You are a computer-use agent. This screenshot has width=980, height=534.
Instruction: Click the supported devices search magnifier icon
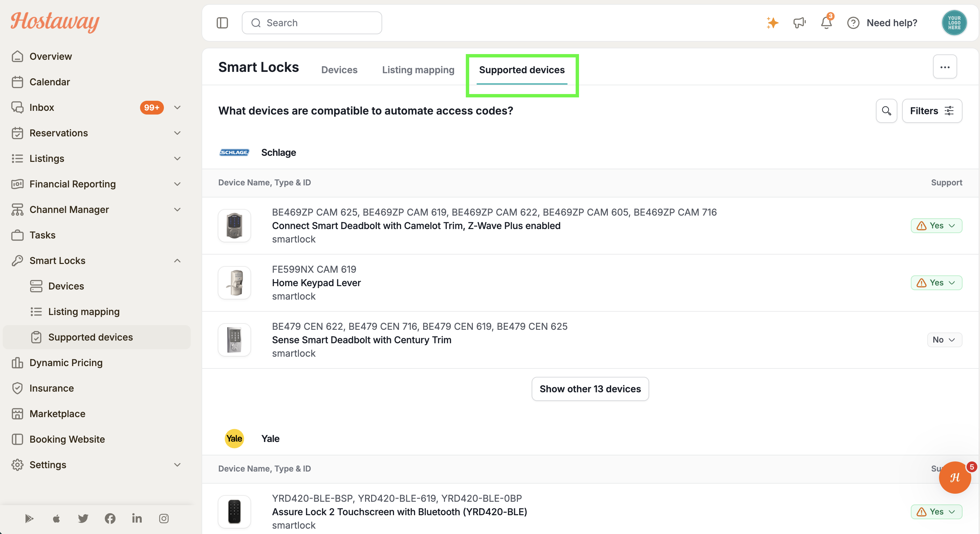886,111
